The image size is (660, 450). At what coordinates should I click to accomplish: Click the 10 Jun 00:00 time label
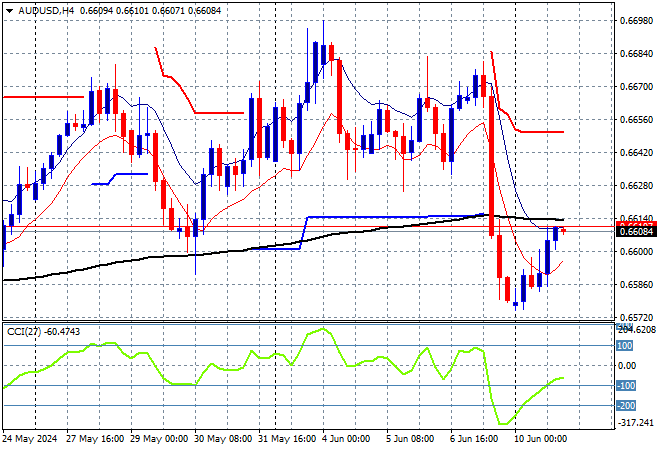(x=540, y=439)
